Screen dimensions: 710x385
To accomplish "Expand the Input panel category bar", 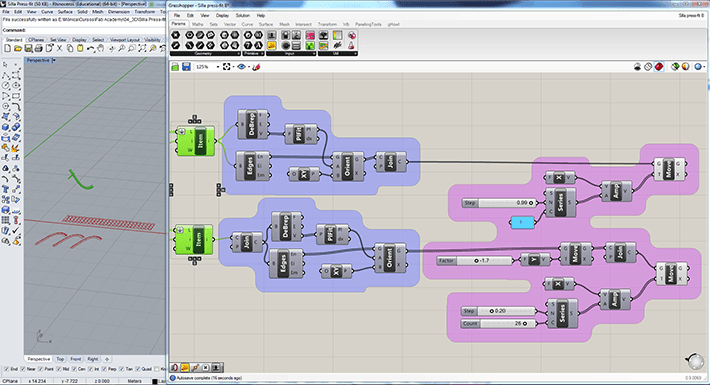I will click(x=291, y=53).
